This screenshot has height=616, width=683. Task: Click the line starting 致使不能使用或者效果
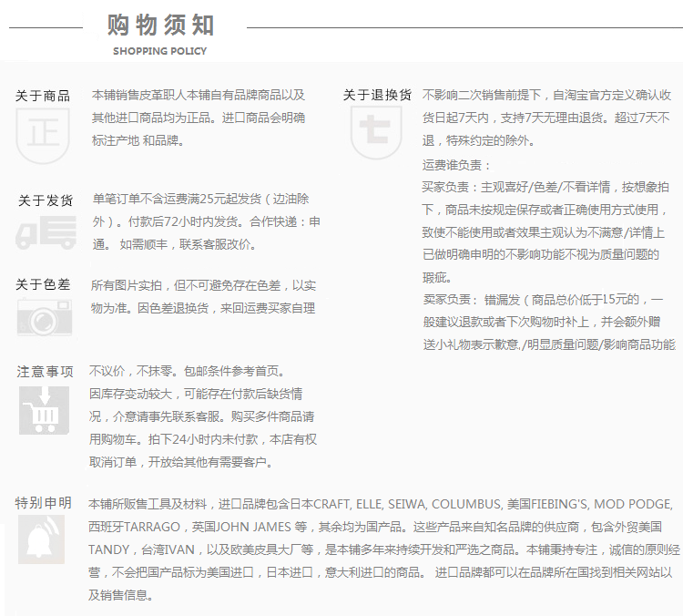point(543,232)
